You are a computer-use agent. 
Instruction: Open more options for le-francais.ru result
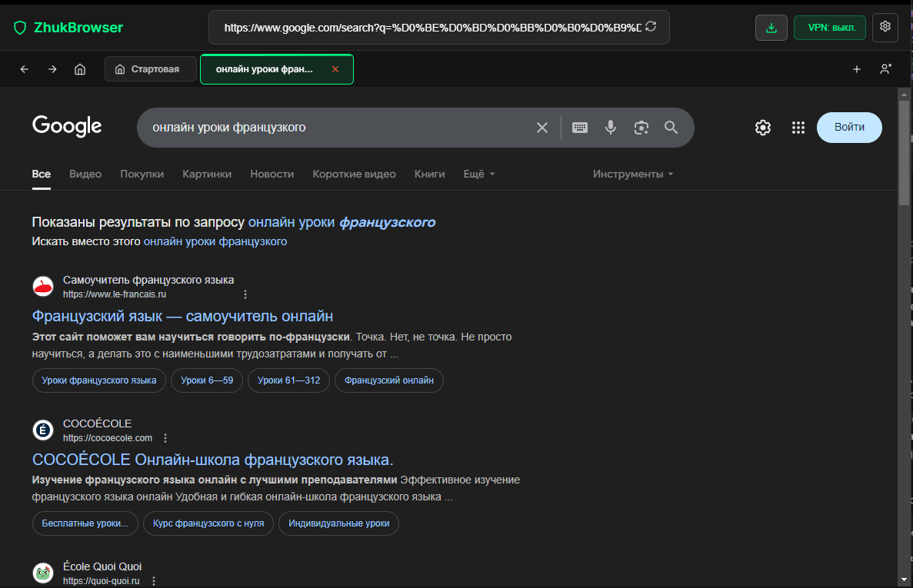(x=245, y=294)
